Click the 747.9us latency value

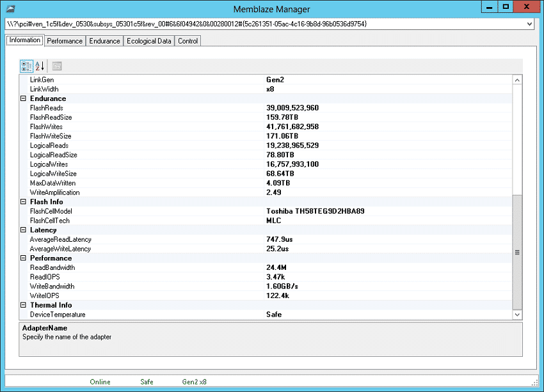[x=280, y=239]
